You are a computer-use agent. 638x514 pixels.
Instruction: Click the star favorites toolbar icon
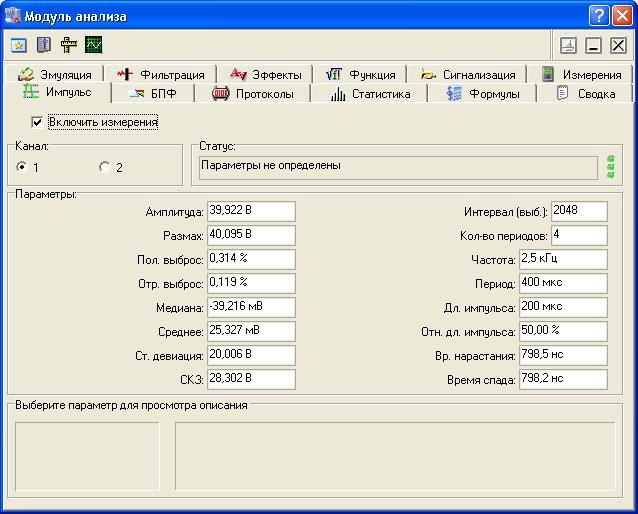pyautogui.click(x=19, y=45)
